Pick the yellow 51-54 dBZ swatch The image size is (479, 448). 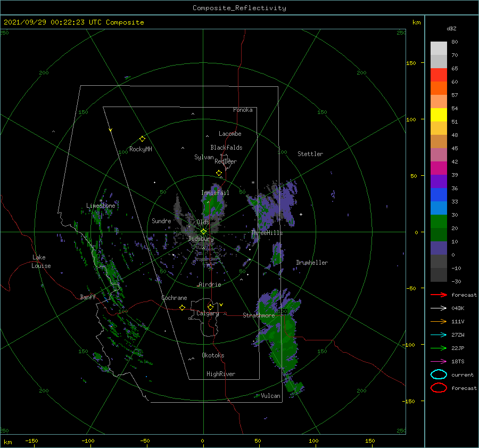pyautogui.click(x=439, y=115)
